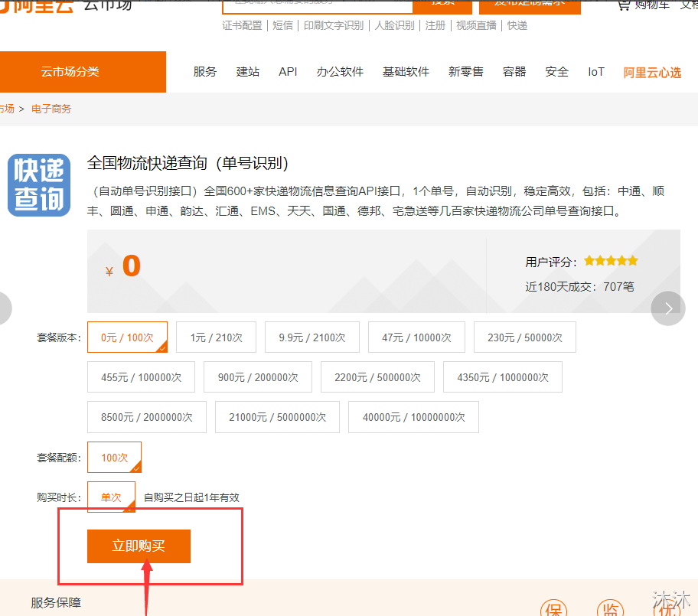Click the 保 service guarantee badge
This screenshot has height=616, width=698.
click(x=553, y=608)
